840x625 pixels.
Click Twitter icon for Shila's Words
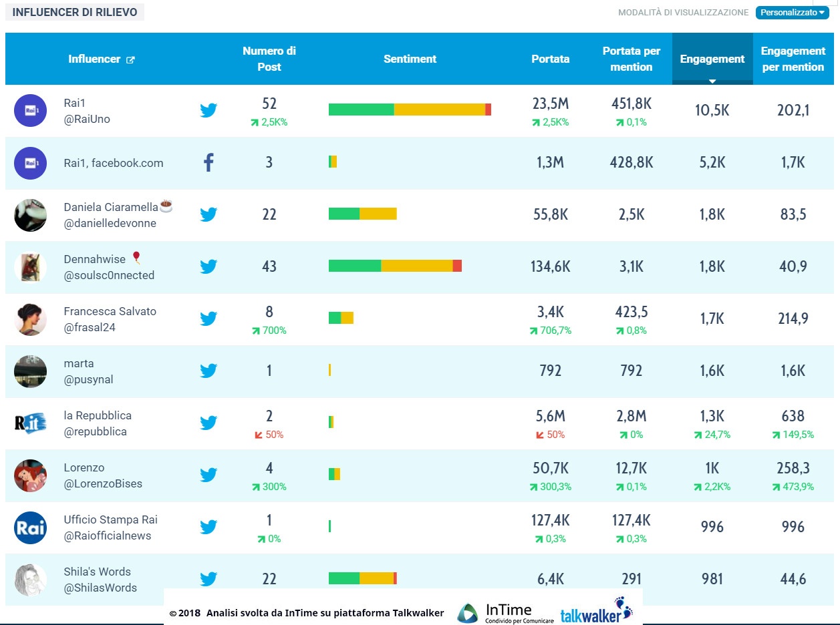coord(208,579)
